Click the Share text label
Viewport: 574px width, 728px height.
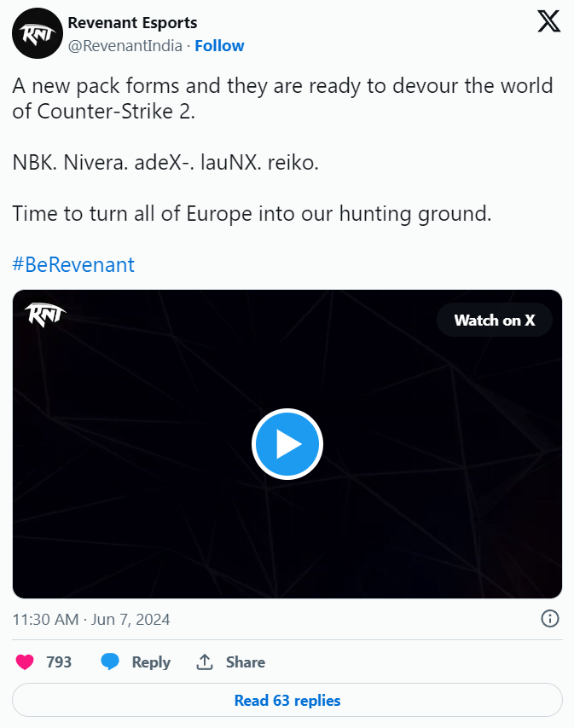click(x=245, y=662)
